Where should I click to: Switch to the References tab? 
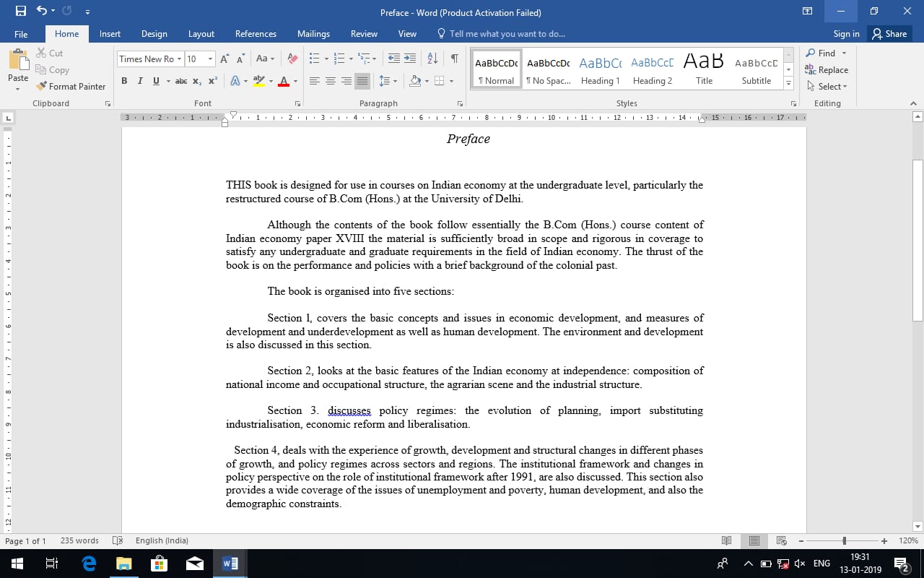(x=256, y=34)
